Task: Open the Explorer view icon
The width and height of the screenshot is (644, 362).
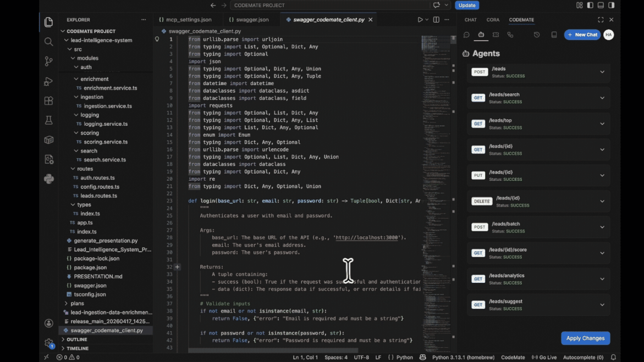Action: click(x=48, y=22)
